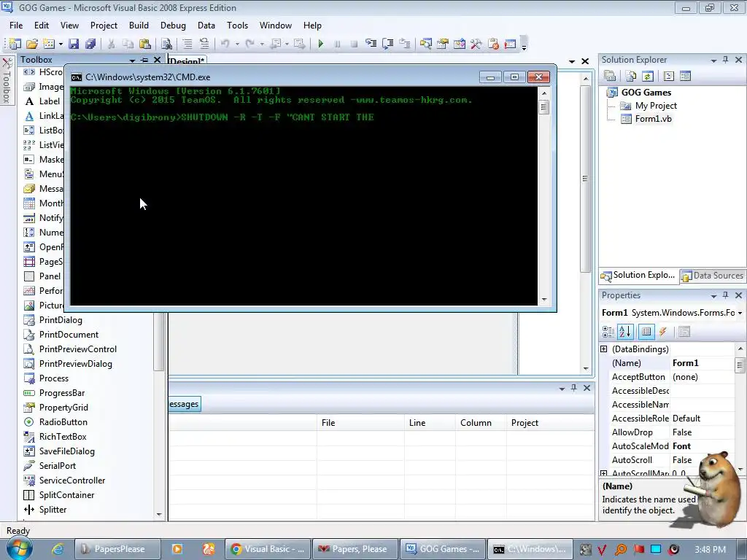Open the Solution Explorer window position dropdown
The width and height of the screenshot is (747, 560).
[713, 61]
